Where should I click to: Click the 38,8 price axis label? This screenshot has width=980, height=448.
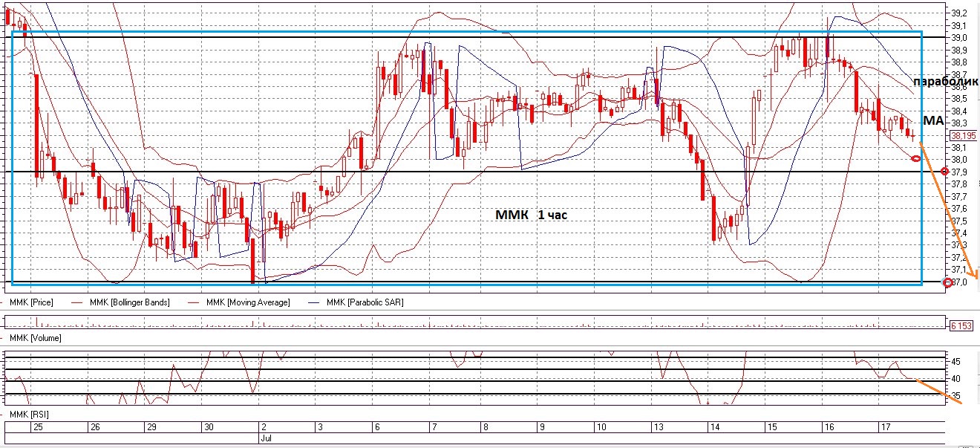tap(958, 62)
